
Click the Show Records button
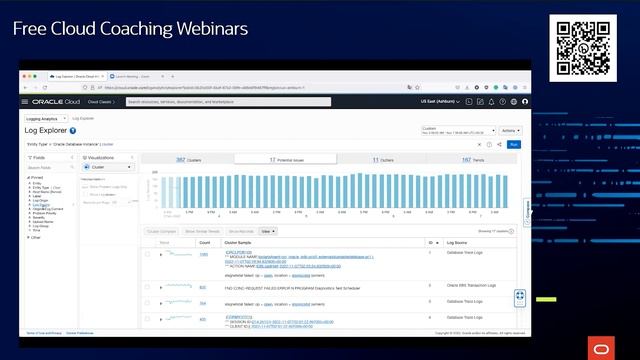coord(241,231)
